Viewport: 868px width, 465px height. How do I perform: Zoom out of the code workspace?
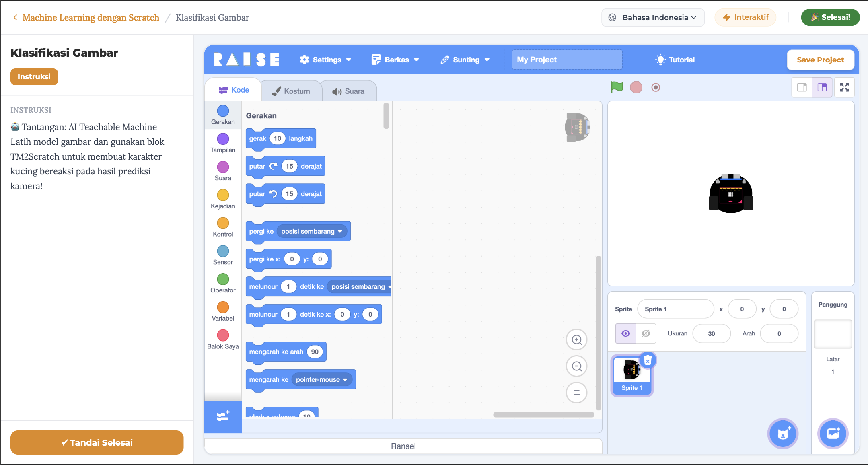pyautogui.click(x=576, y=366)
